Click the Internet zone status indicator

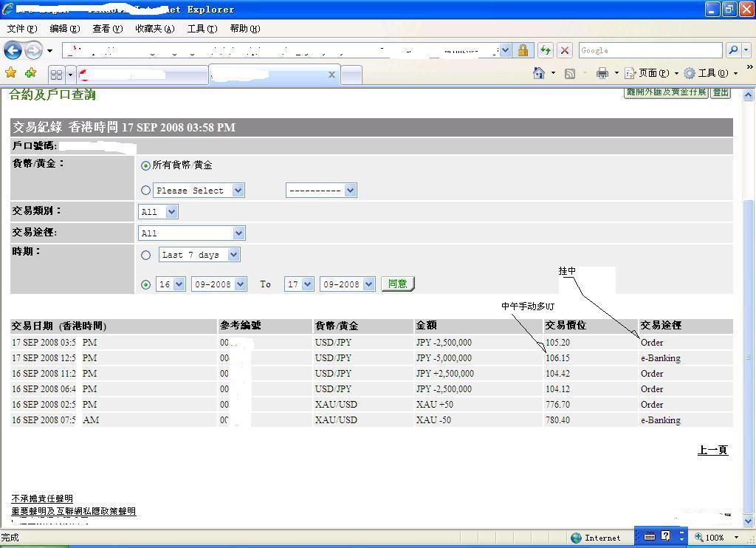click(596, 538)
